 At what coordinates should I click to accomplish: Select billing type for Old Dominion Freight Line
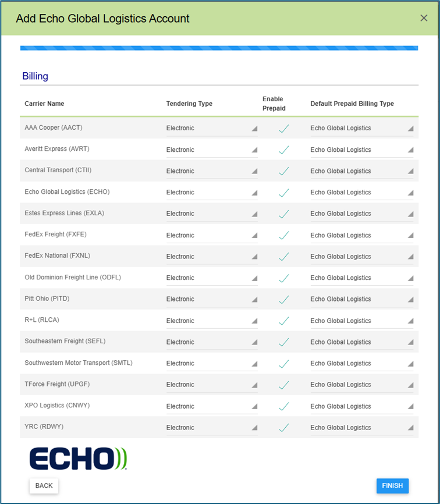point(361,278)
